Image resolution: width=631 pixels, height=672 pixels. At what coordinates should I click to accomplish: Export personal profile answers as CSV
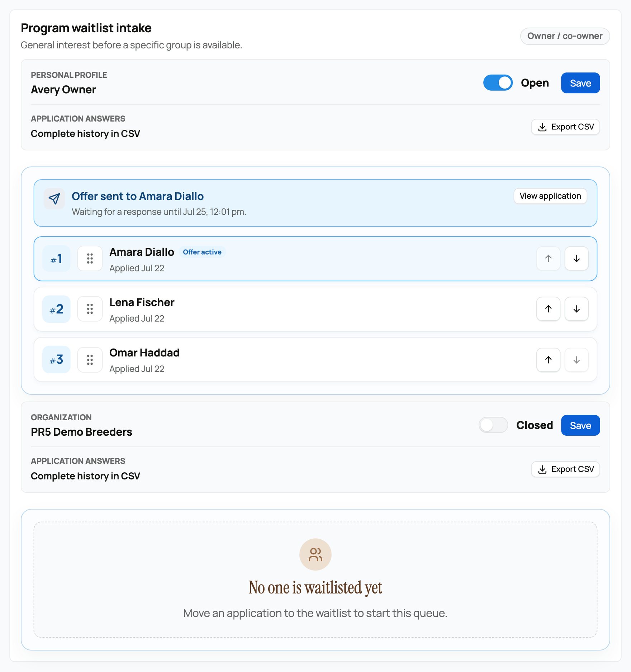565,127
